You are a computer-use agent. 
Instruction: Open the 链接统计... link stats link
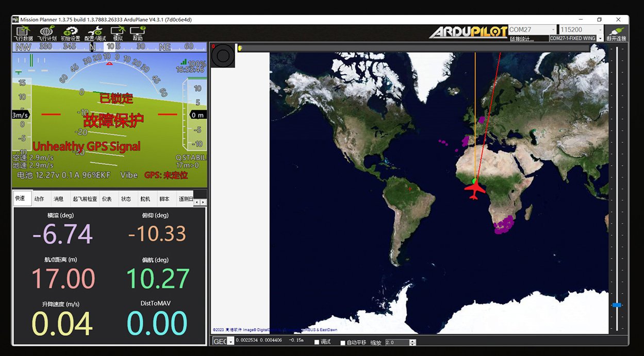coord(521,39)
